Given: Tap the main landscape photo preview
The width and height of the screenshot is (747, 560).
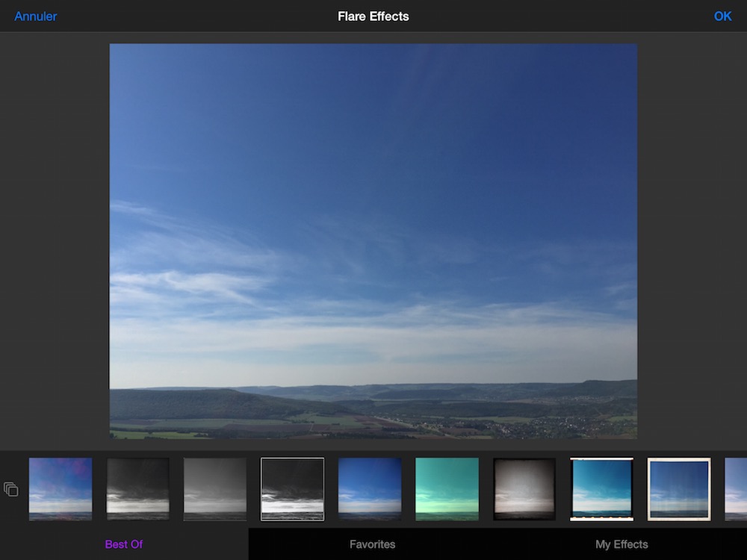Looking at the screenshot, I should pos(373,241).
